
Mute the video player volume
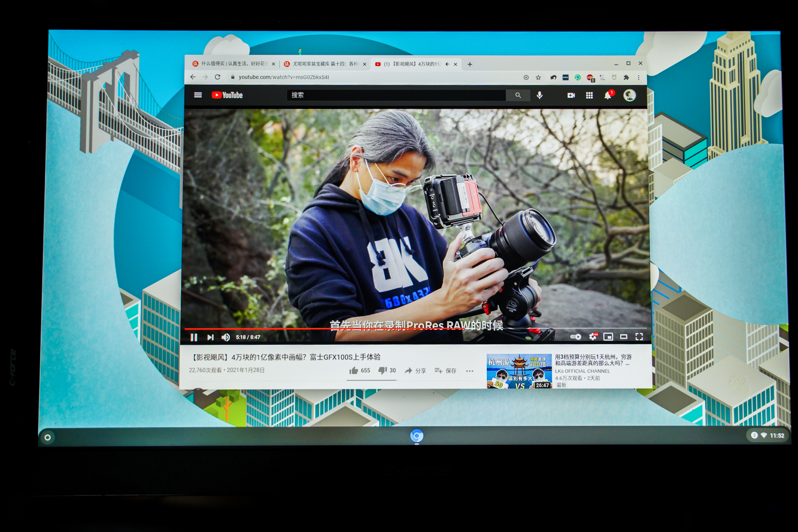pyautogui.click(x=226, y=337)
